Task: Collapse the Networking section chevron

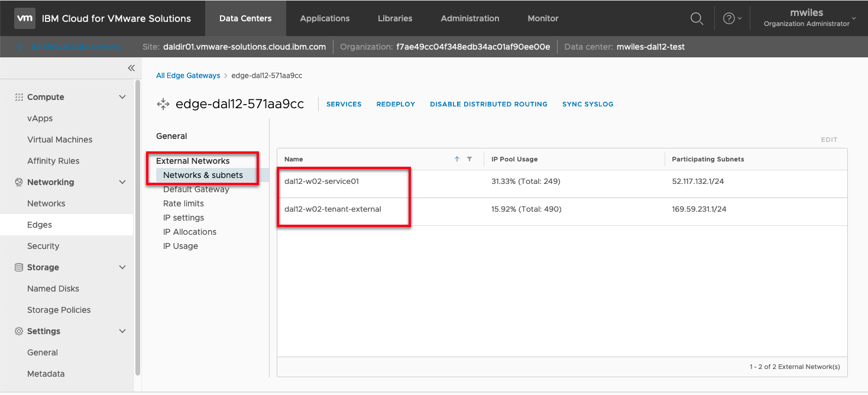Action: click(x=122, y=182)
